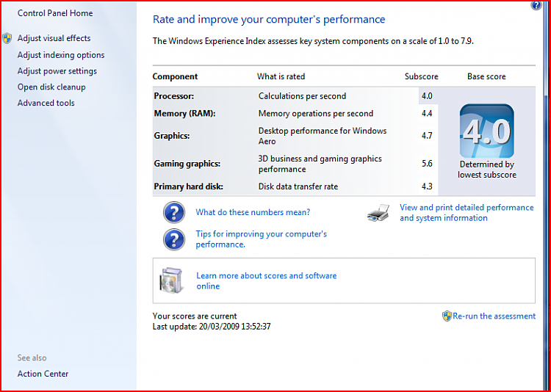551x392 pixels.
Task: Click the Subscore column header
Action: click(x=422, y=76)
